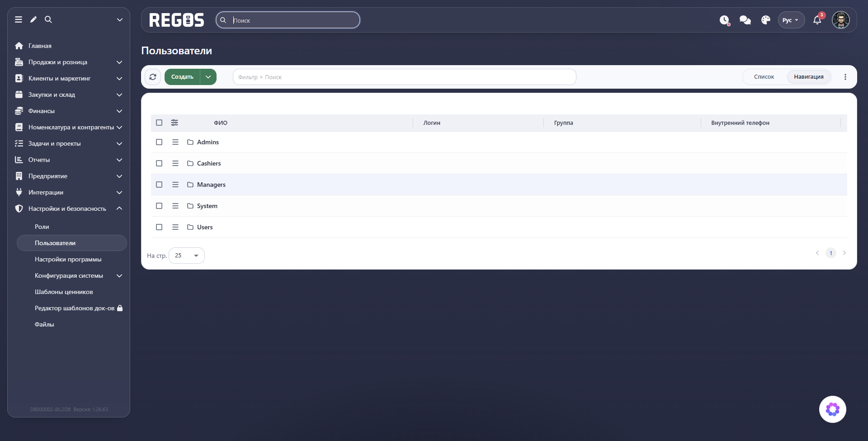Click the pencil edit icon in sidebar
The width and height of the screenshot is (868, 441).
[x=33, y=19]
